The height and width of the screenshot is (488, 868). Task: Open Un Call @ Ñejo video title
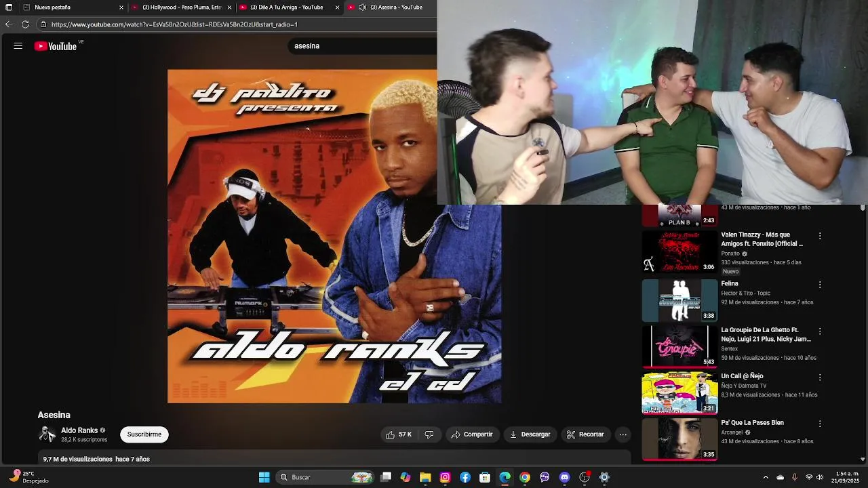pyautogui.click(x=742, y=376)
